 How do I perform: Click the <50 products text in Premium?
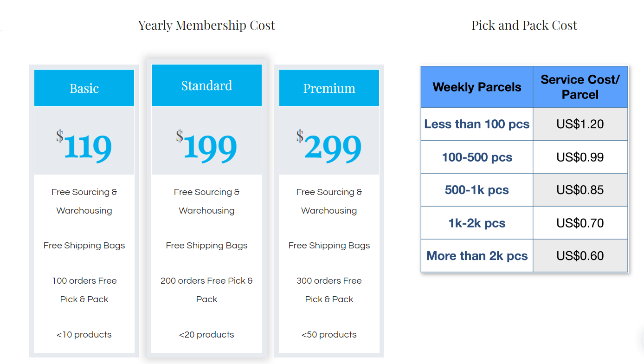tap(329, 334)
